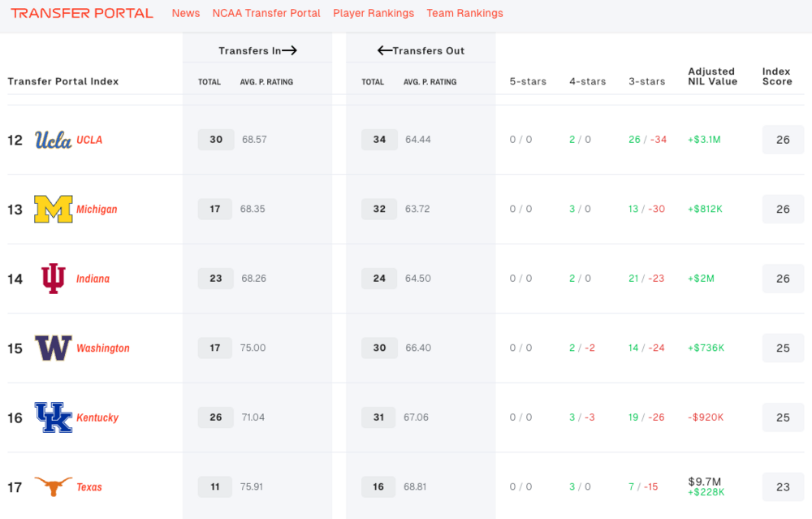Open the News menu item
The width and height of the screenshot is (812, 519).
point(186,13)
